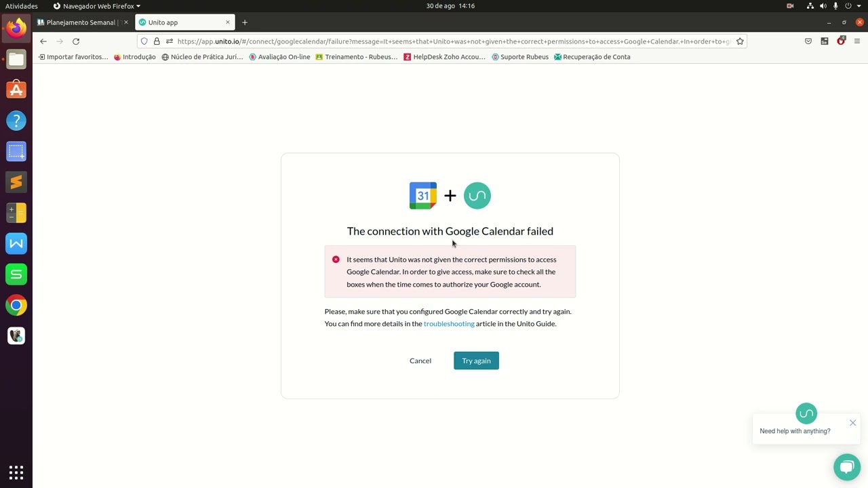This screenshot has width=868, height=488.
Task: Click the network icon in top bar
Action: (x=810, y=6)
